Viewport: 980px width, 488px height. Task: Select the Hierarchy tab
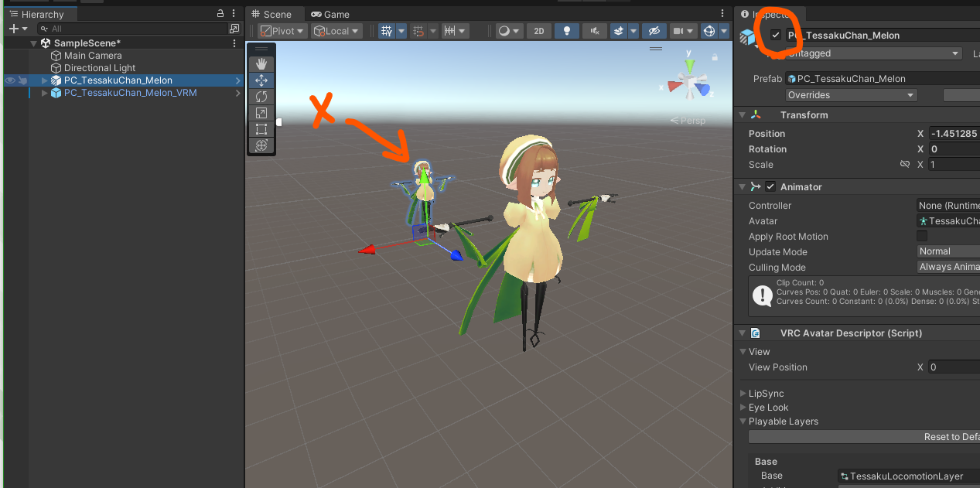39,15
